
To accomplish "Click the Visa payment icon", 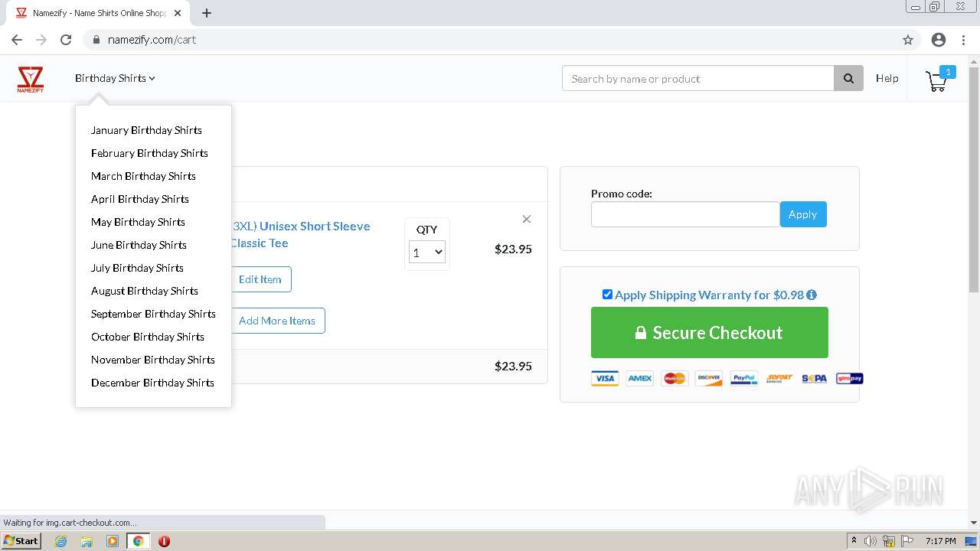I will click(x=605, y=378).
